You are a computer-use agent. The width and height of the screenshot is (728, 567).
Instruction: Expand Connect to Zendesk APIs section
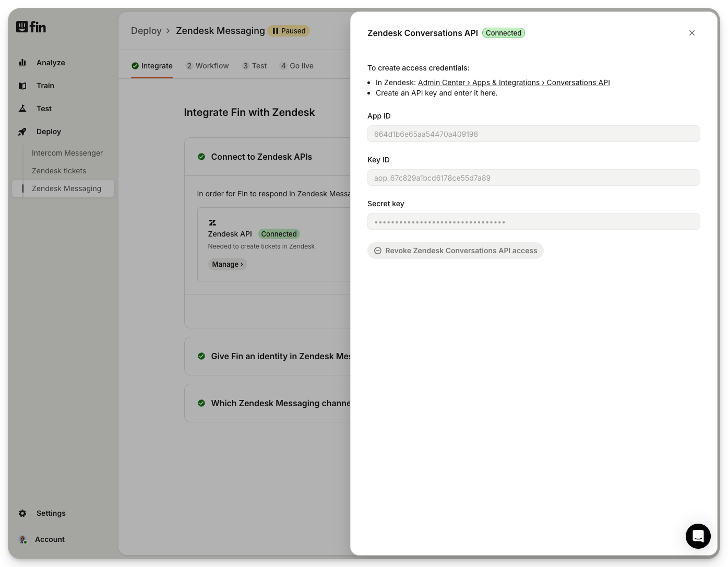[261, 157]
